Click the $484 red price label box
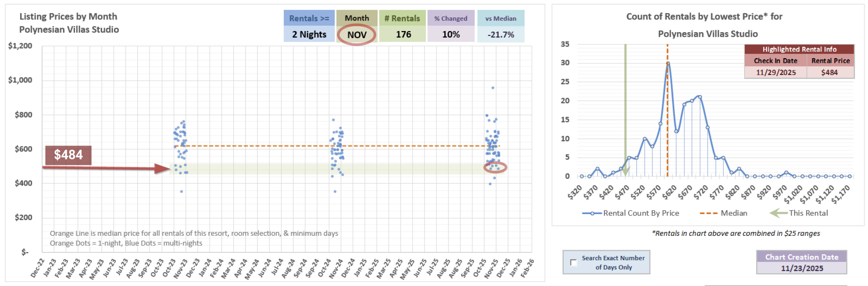 pyautogui.click(x=68, y=155)
